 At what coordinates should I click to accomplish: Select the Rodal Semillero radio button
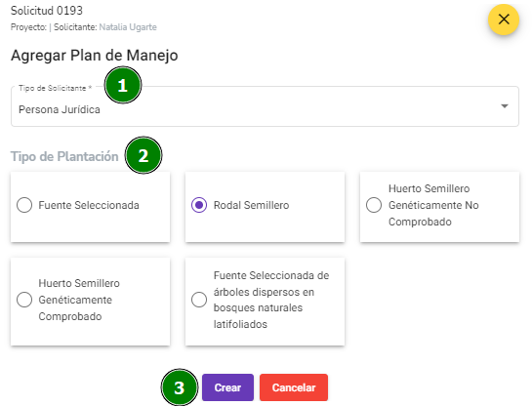click(199, 205)
